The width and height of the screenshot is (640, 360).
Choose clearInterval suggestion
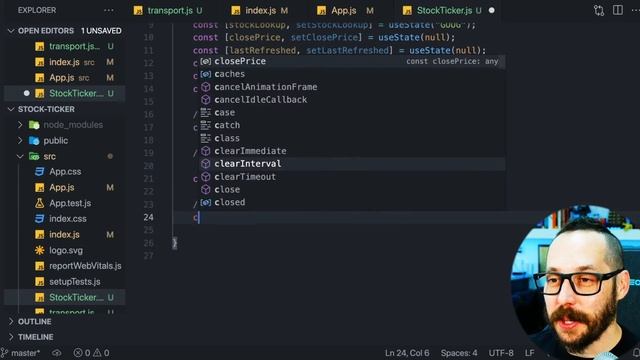(x=352, y=164)
